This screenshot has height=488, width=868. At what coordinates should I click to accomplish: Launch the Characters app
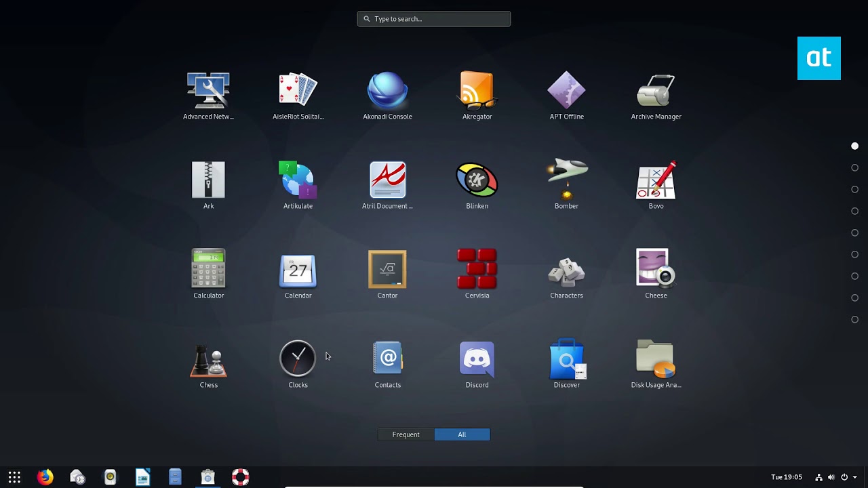(x=566, y=271)
